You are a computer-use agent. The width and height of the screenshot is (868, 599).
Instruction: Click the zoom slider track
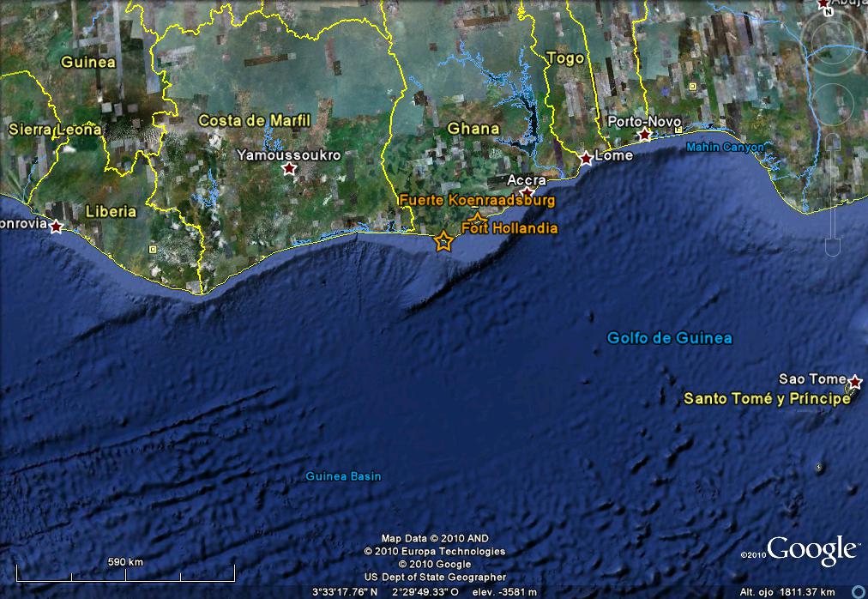pos(833,193)
